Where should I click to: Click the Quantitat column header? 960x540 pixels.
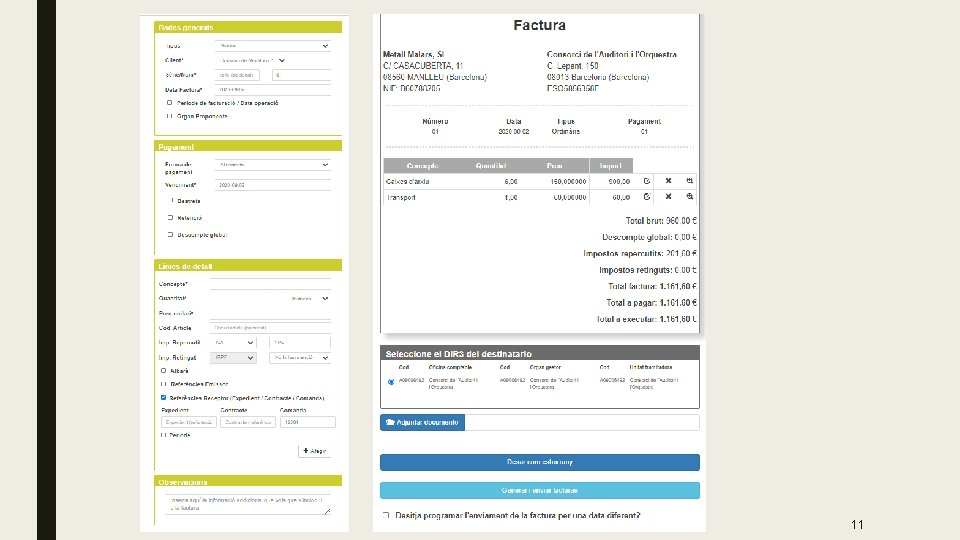coord(491,166)
